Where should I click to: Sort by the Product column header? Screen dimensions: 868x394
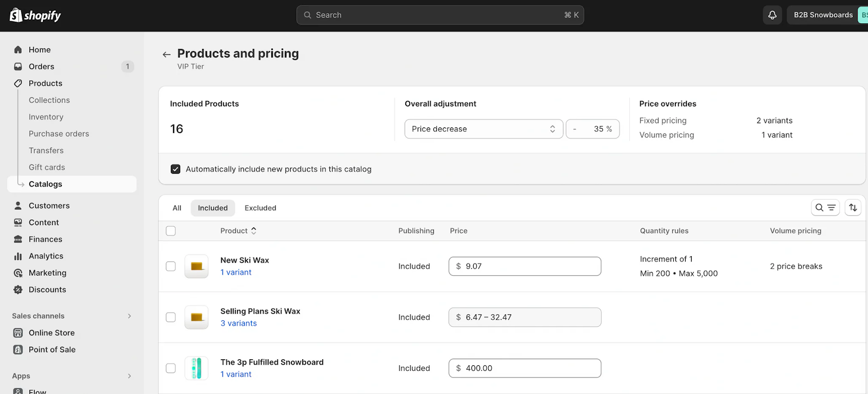[x=239, y=231]
